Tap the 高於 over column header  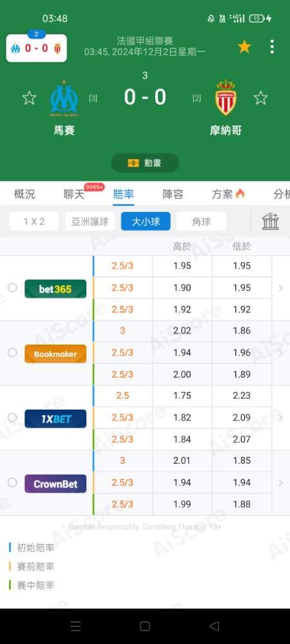pyautogui.click(x=182, y=247)
